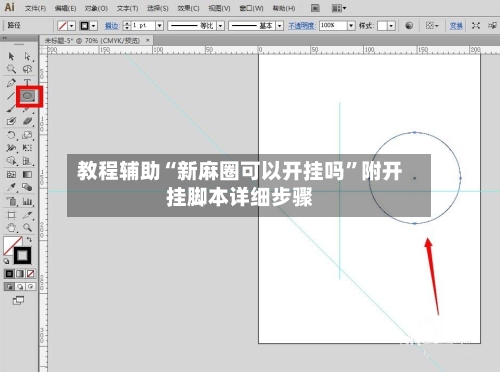Pick the Mesh tool
This screenshot has height=372, width=500.
[11, 174]
